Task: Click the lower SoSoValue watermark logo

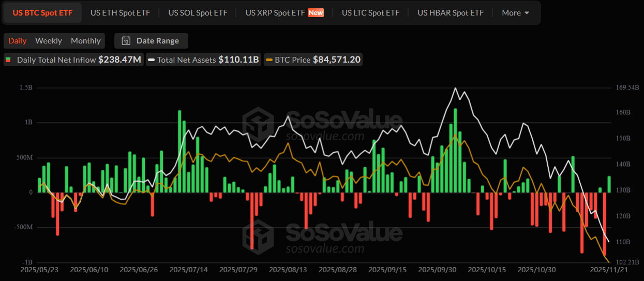Action: pos(258,236)
